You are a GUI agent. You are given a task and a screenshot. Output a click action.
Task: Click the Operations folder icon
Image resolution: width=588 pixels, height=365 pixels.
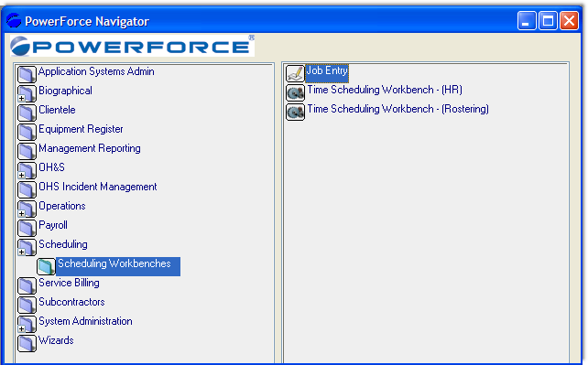[x=27, y=209]
